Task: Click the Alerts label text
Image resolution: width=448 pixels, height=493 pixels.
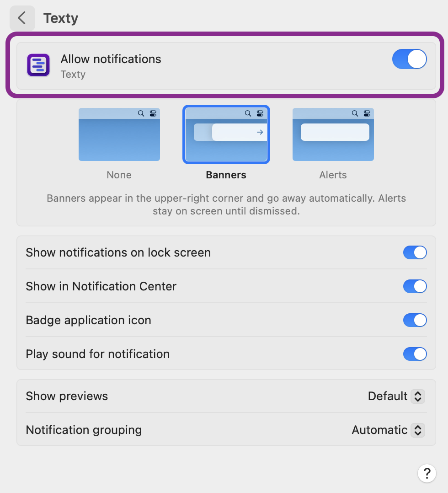Action: click(x=333, y=175)
